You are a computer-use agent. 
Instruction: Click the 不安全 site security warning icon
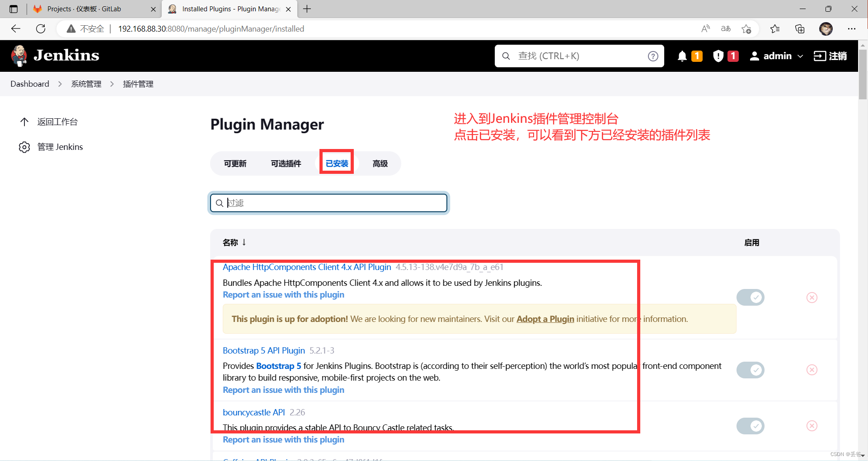(x=71, y=29)
